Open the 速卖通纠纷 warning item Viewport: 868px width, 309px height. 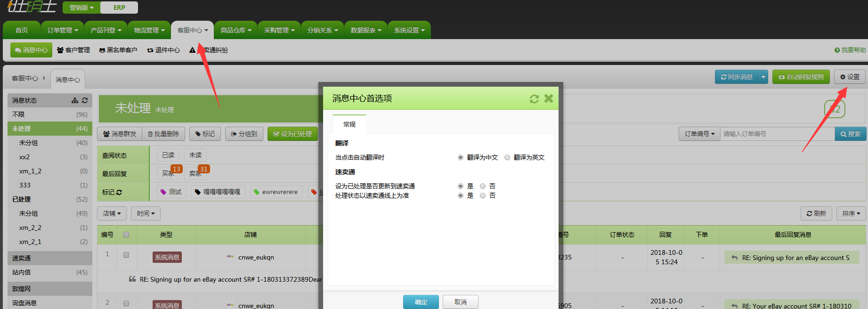click(x=209, y=50)
